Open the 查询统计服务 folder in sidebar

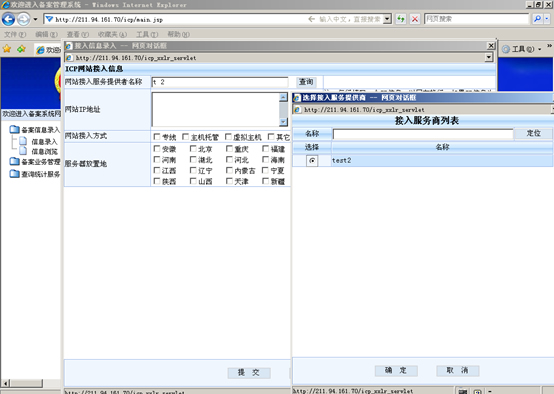(x=35, y=174)
